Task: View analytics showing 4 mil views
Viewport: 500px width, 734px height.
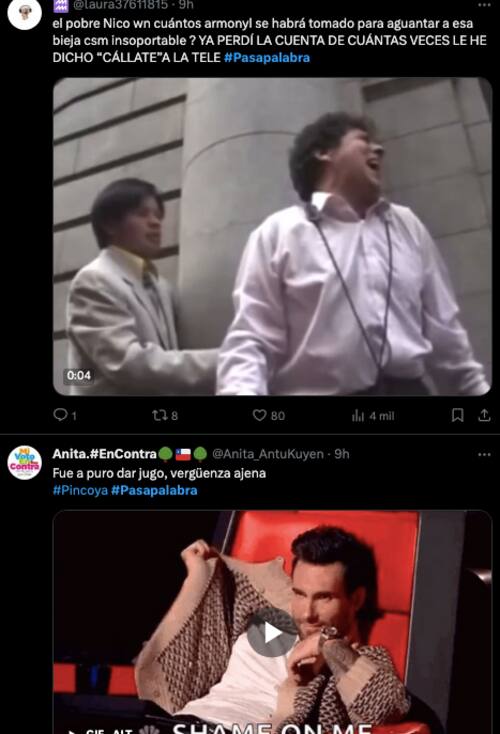Action: (x=373, y=416)
